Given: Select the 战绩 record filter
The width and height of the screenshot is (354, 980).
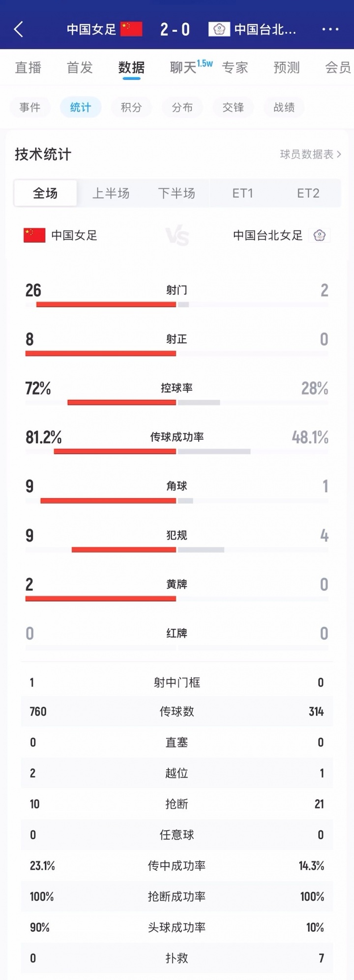Looking at the screenshot, I should point(284,107).
